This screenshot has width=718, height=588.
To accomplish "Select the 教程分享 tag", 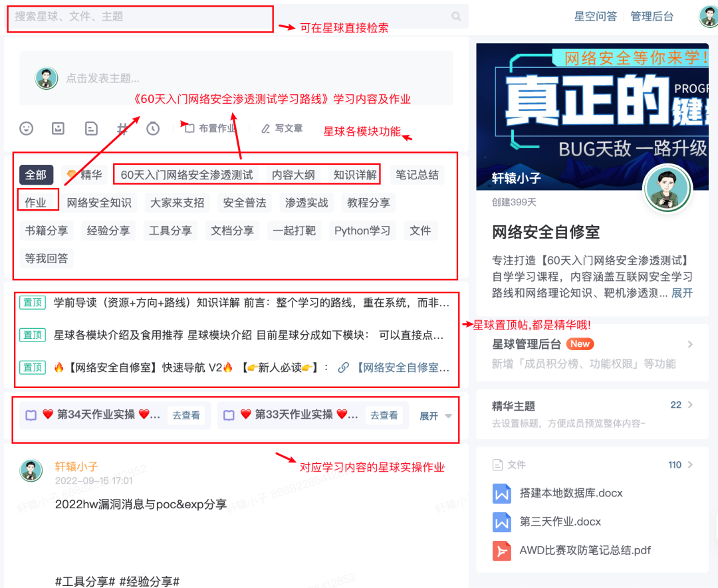I will [x=368, y=203].
